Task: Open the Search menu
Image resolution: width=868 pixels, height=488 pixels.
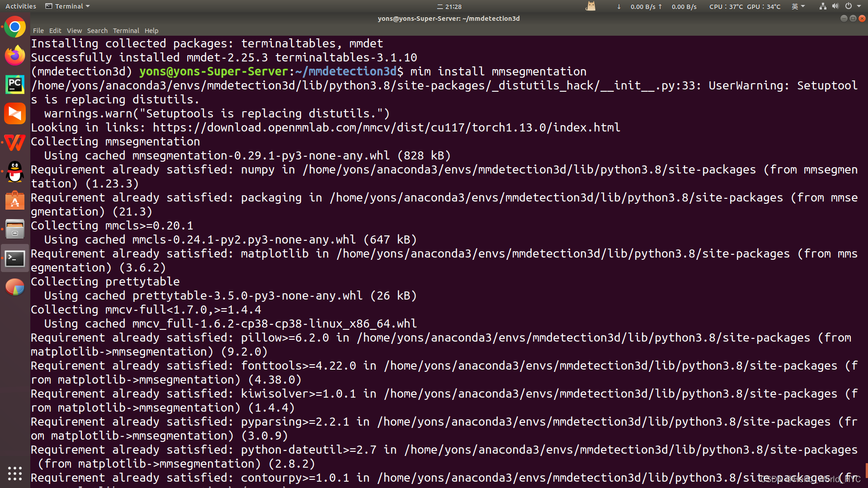Action: point(97,31)
